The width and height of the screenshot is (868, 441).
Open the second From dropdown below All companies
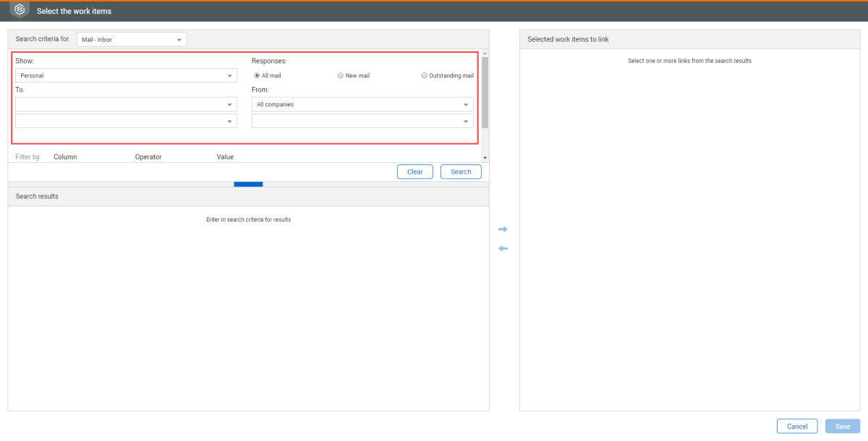(362, 121)
